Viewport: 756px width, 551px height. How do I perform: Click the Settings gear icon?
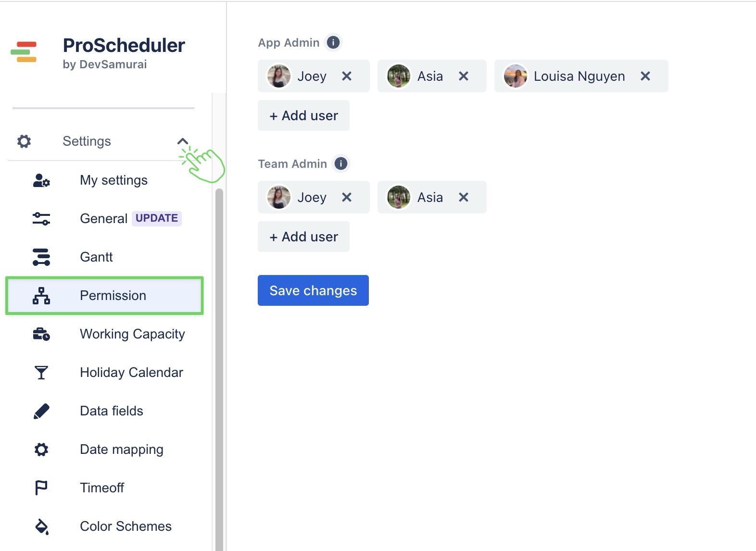click(x=24, y=141)
